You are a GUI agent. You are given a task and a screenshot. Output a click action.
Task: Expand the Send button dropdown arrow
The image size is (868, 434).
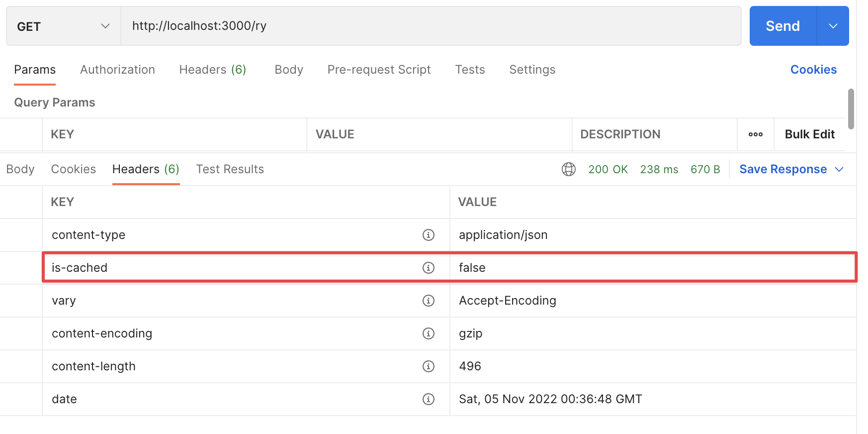(x=833, y=26)
